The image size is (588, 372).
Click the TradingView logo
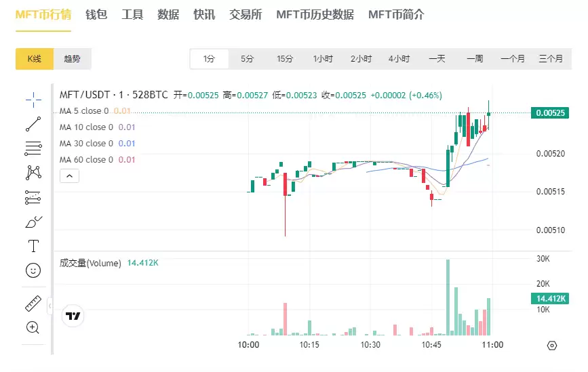tap(73, 316)
